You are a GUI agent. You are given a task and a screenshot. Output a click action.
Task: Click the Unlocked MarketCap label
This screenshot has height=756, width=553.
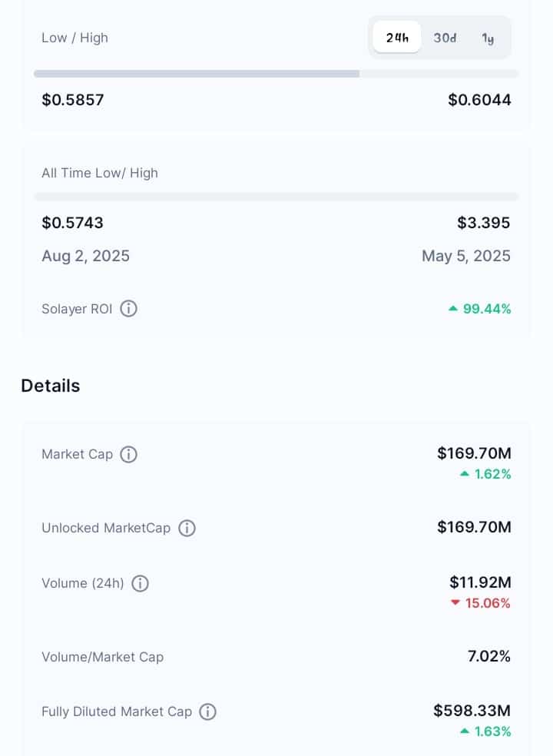coord(106,528)
